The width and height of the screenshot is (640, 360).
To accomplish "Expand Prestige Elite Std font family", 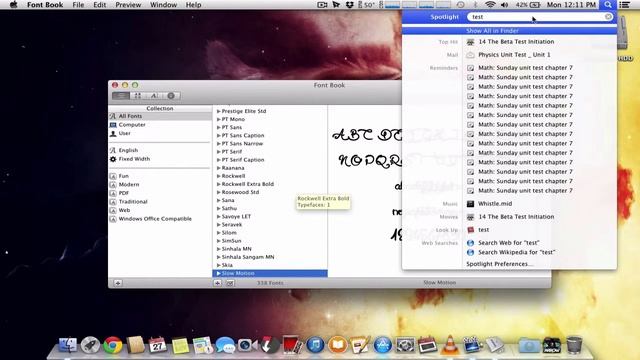I will coord(218,111).
